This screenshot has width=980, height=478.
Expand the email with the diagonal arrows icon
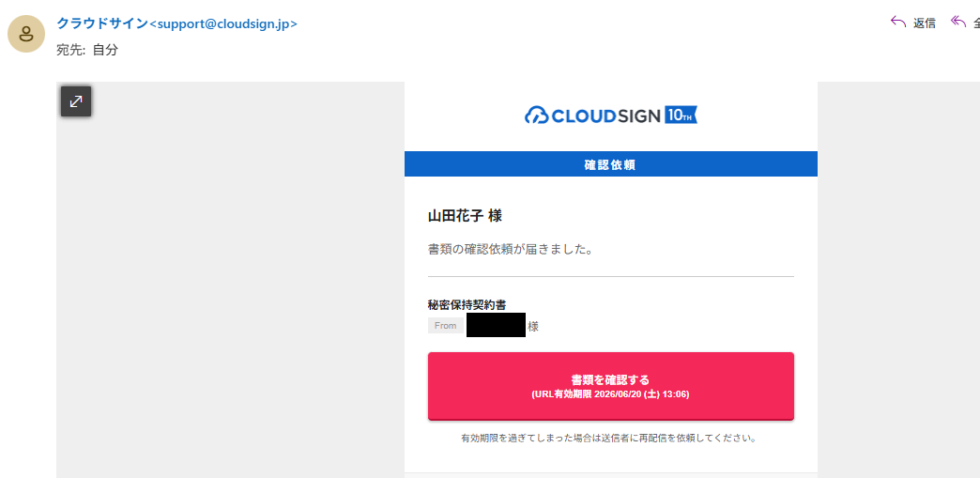[76, 101]
